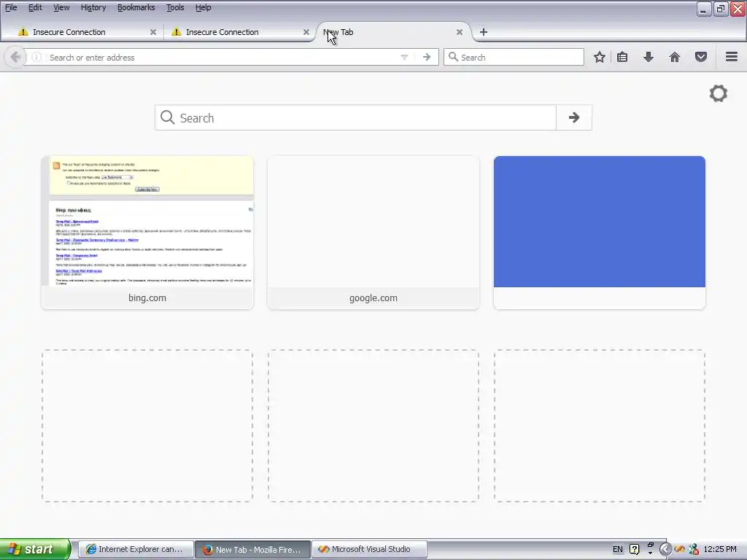Open new tab page settings gear
747x560 pixels.
click(x=719, y=93)
